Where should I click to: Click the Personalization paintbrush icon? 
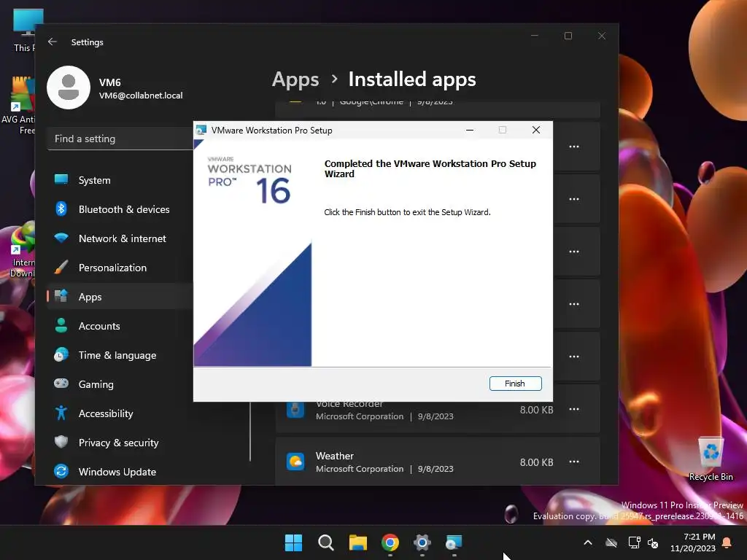61,267
